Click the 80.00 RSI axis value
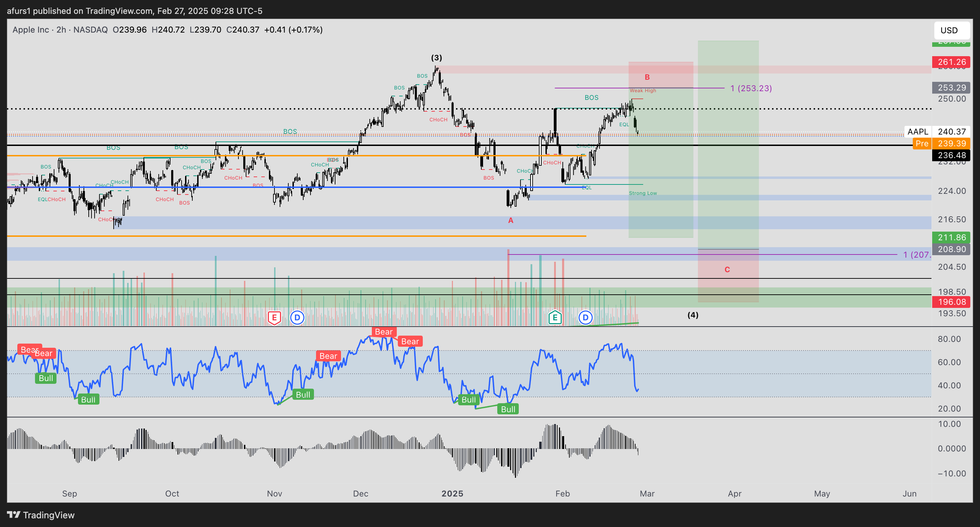980x527 pixels. click(x=949, y=339)
